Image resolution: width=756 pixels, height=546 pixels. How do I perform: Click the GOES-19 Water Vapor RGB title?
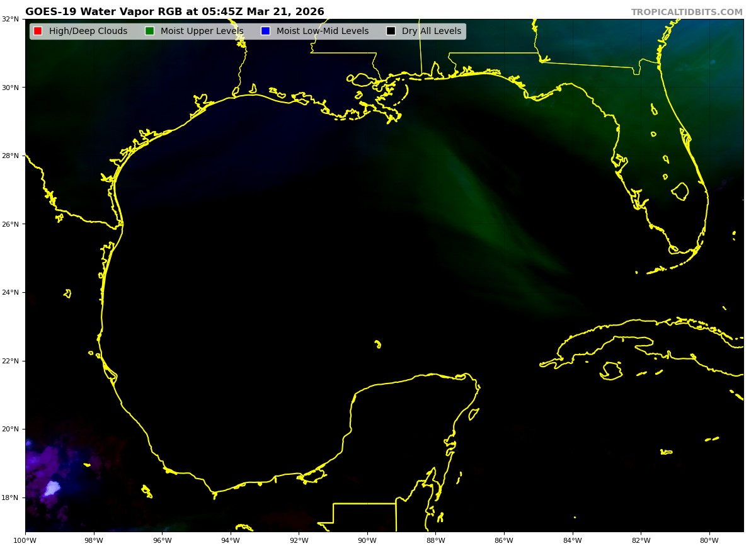175,12
